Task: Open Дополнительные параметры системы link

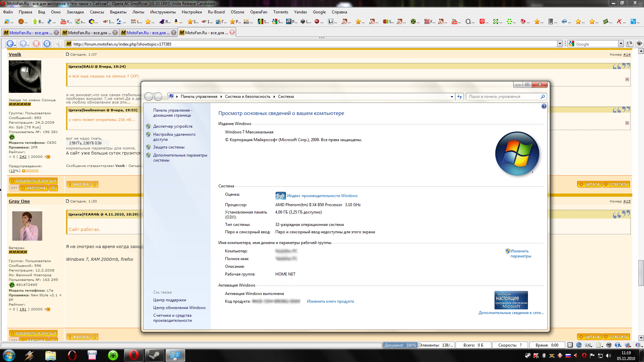Action: pyautogui.click(x=180, y=158)
